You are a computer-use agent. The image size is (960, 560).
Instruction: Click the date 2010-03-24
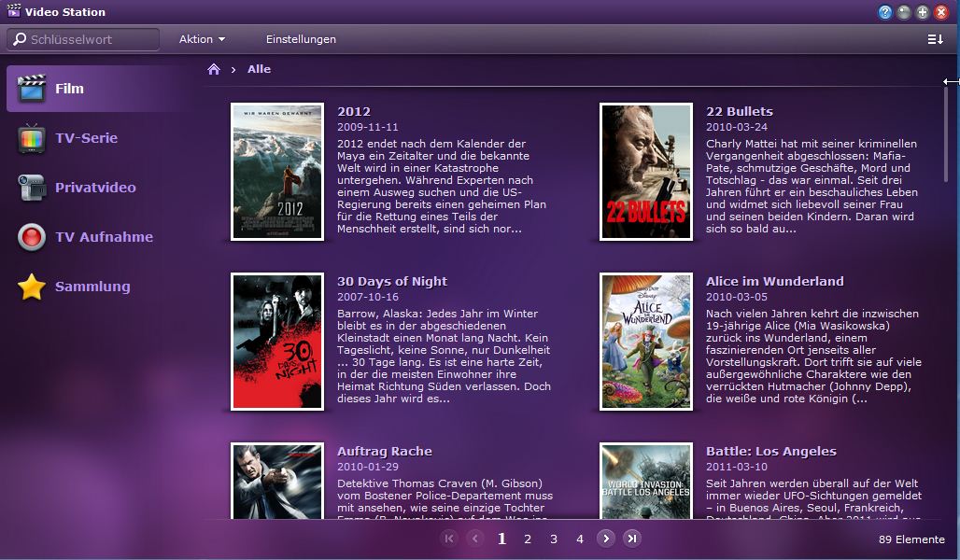tap(737, 127)
